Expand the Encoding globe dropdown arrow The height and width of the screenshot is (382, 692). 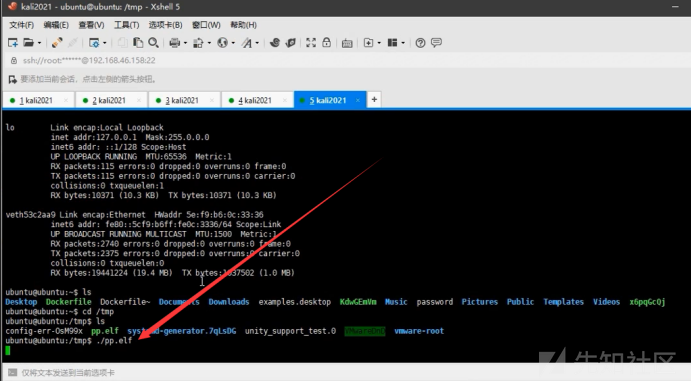tap(233, 43)
